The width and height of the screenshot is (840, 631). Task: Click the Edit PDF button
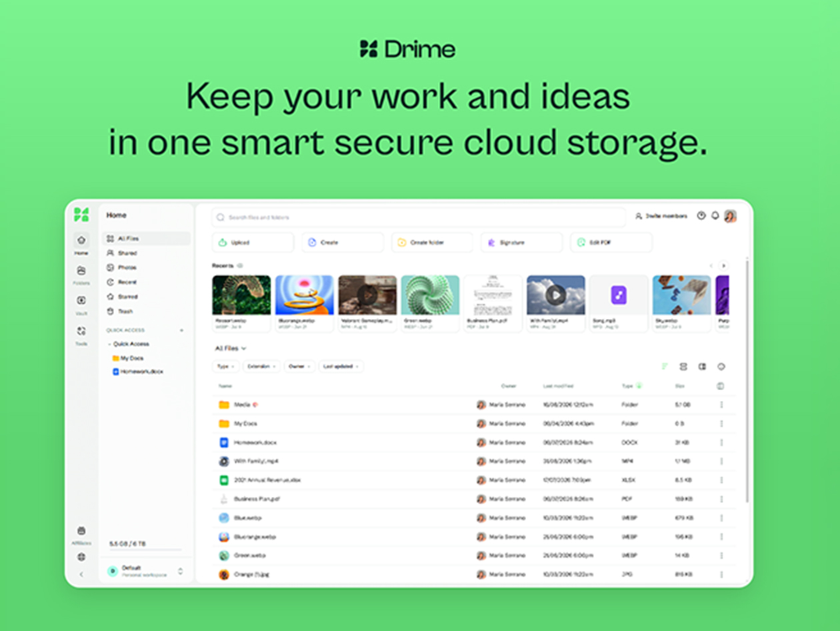(611, 243)
